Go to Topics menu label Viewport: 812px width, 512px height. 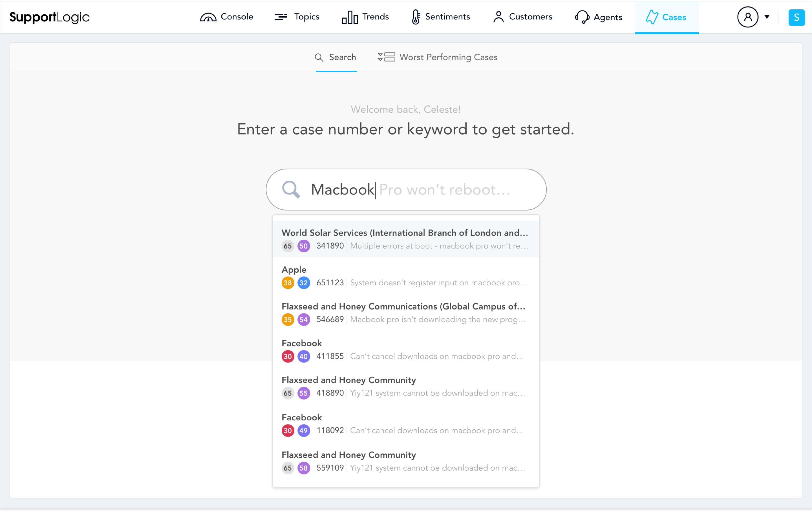click(306, 17)
